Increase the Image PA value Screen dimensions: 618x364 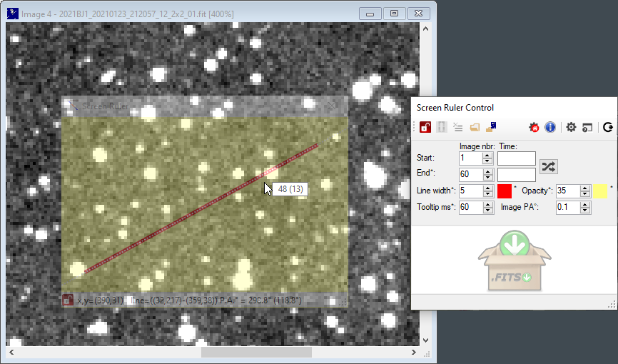[x=585, y=204]
